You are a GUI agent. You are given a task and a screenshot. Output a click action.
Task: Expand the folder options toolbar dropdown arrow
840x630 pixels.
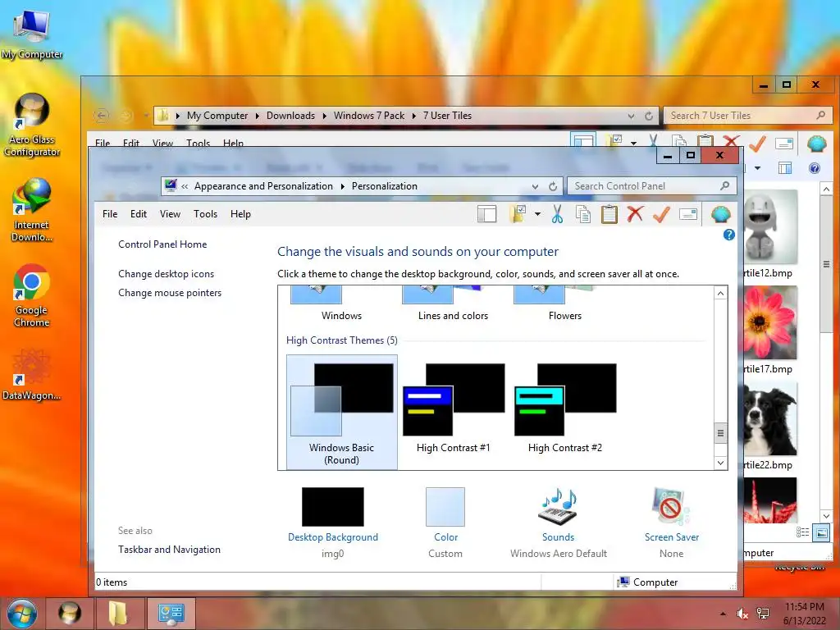[x=537, y=214]
